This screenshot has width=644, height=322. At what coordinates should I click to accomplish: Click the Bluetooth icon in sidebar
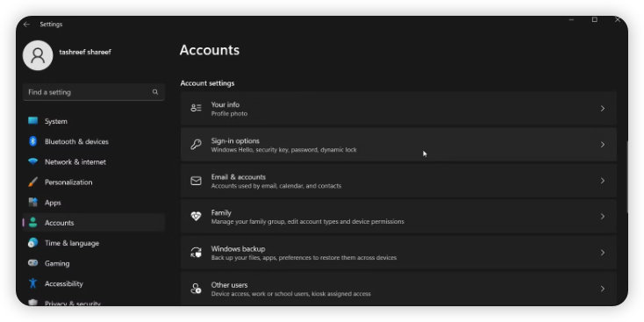32,141
